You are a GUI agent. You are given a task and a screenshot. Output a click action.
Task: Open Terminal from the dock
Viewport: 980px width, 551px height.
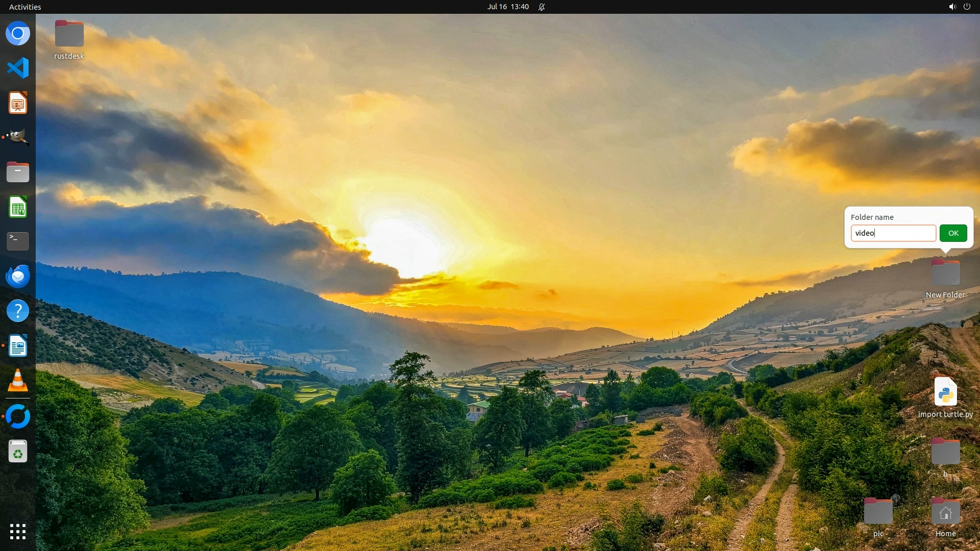(18, 241)
